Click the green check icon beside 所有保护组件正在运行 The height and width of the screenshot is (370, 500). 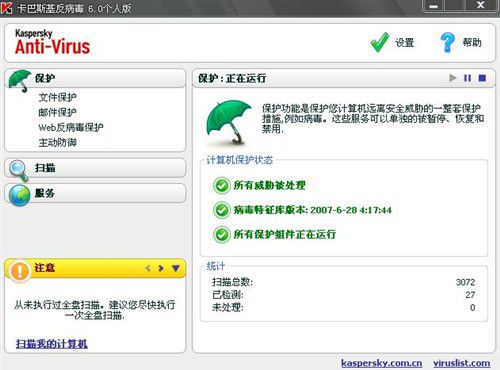[221, 234]
